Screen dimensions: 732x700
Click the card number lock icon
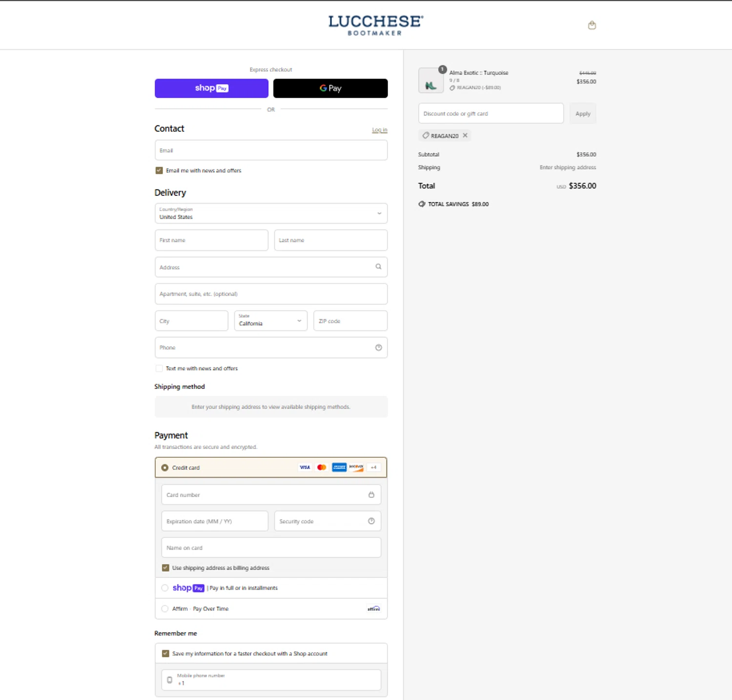[x=371, y=494]
